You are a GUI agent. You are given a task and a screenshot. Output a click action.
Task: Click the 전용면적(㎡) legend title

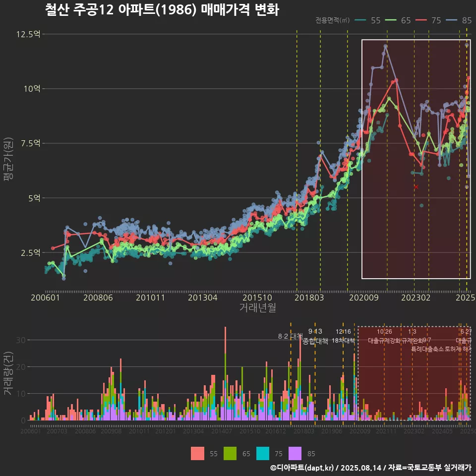(x=332, y=20)
